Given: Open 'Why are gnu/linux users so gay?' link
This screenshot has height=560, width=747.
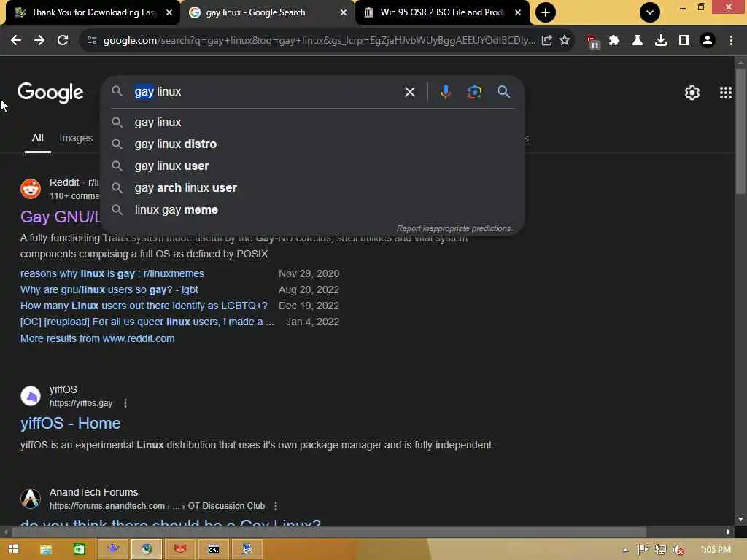Looking at the screenshot, I should tap(109, 289).
